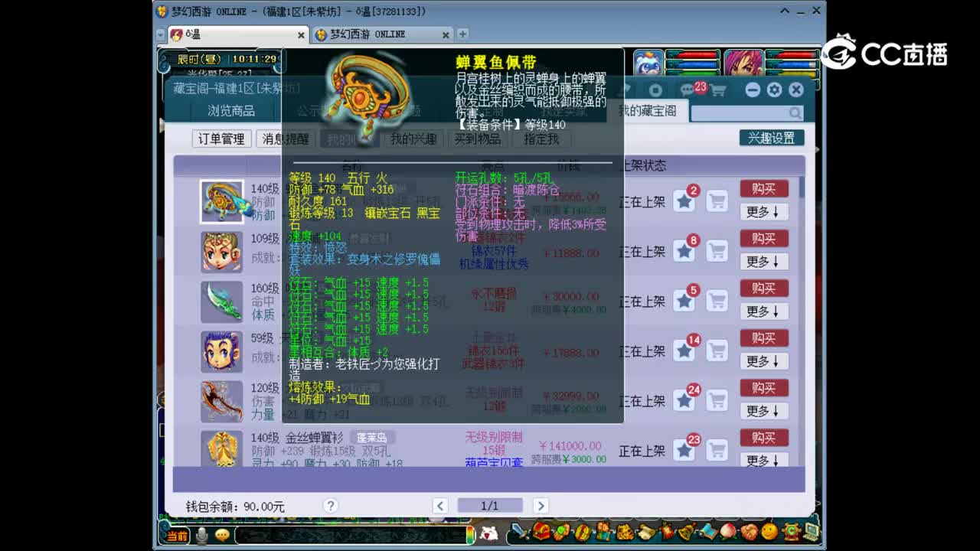Expand 更多 menu for 109级 item
The image size is (980, 551).
763,262
